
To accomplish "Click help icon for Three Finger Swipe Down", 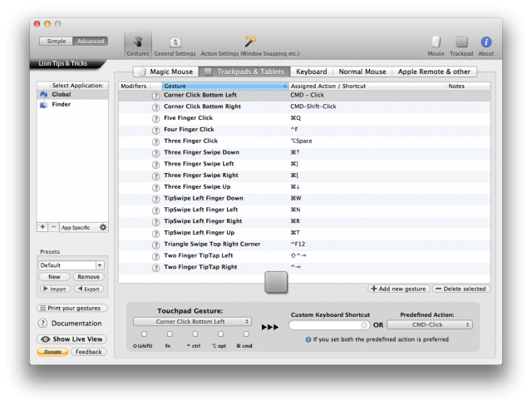I will pyautogui.click(x=155, y=153).
